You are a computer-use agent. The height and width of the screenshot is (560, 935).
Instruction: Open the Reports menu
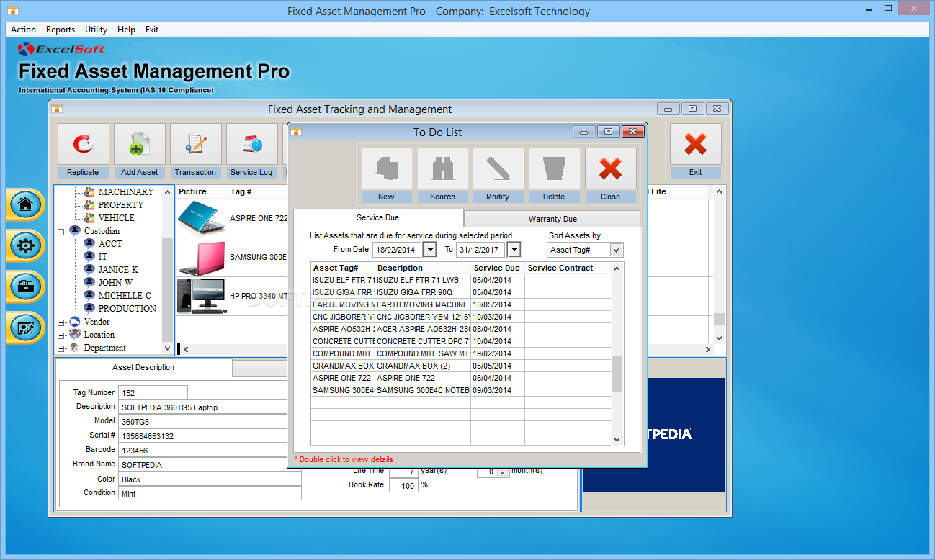(x=61, y=30)
